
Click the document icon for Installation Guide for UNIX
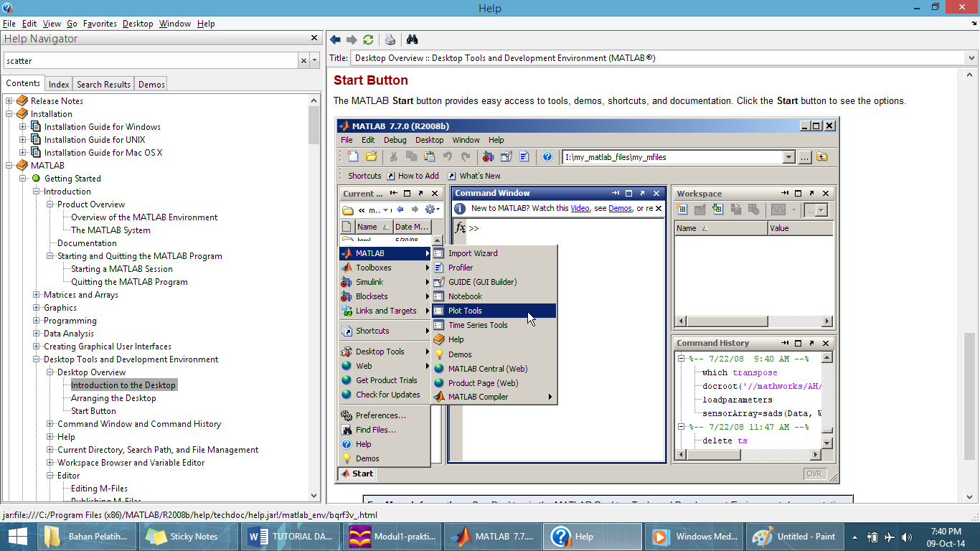point(36,140)
